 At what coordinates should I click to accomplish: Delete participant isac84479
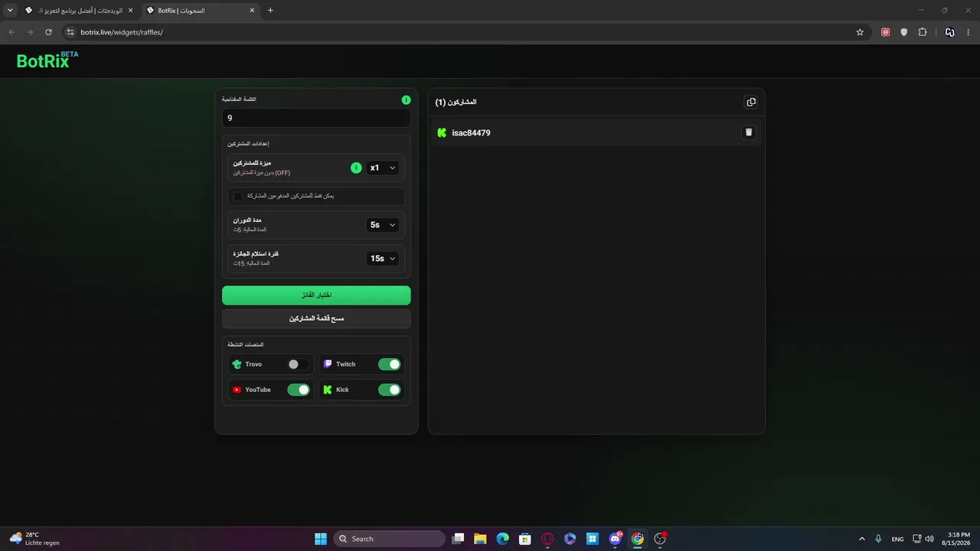pos(749,132)
